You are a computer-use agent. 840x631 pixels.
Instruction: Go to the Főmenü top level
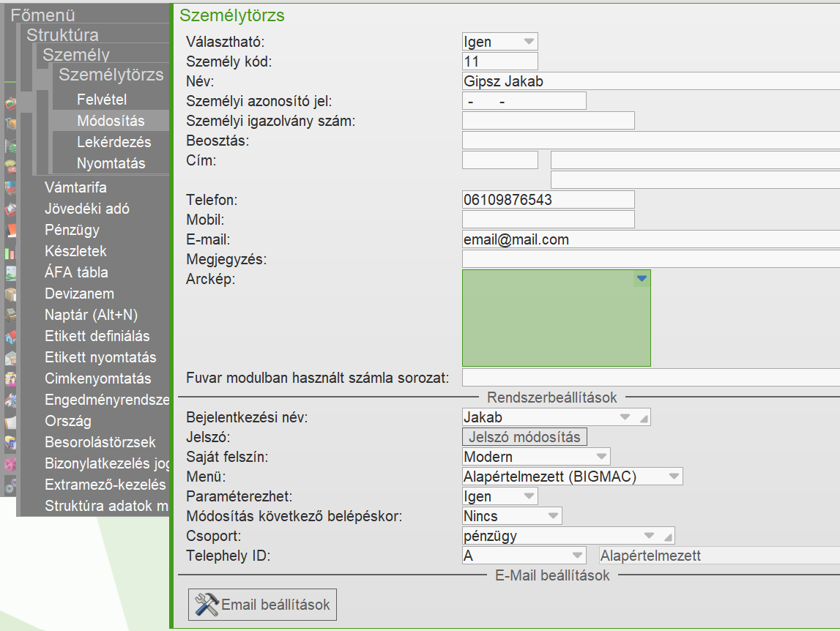(x=42, y=15)
